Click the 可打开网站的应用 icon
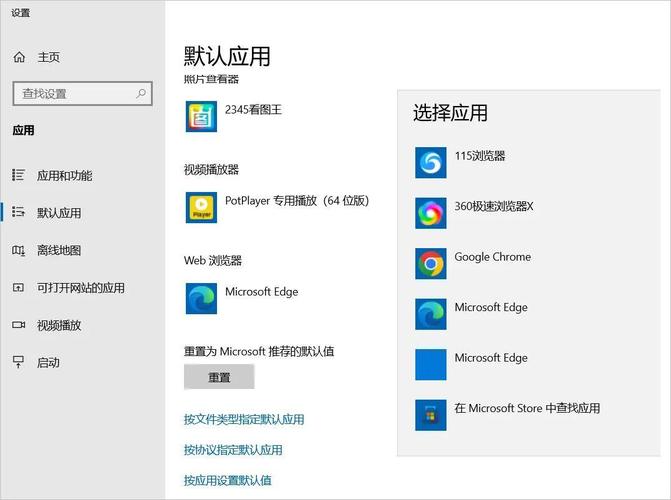Viewport: 671px width, 500px height. 18,288
